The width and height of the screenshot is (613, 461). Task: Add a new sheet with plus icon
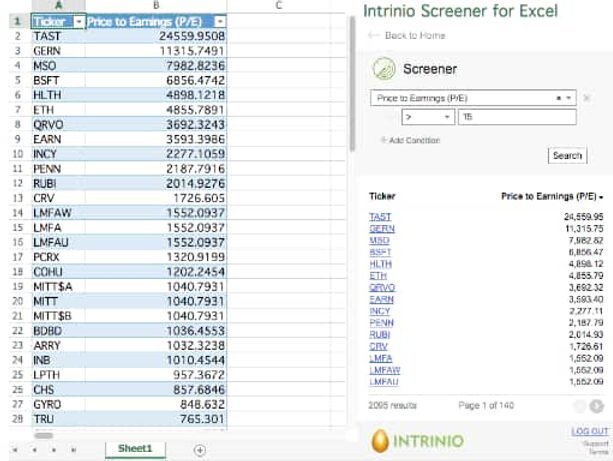point(199,450)
